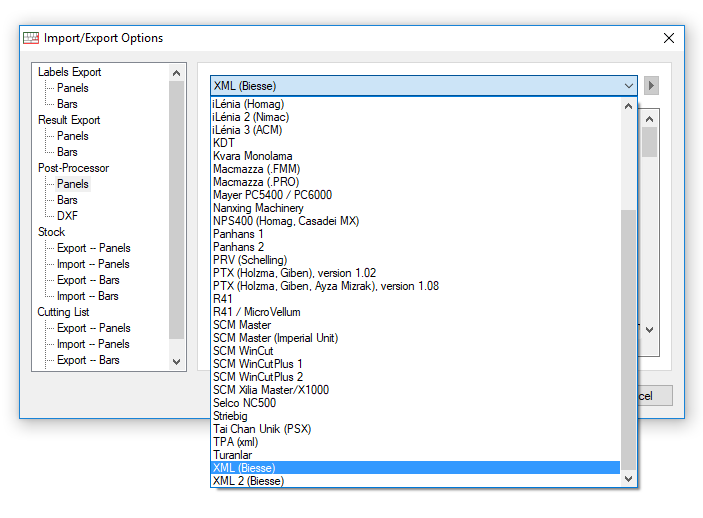703x518 pixels.
Task: Click the Import/Export Options window icon
Action: pyautogui.click(x=31, y=38)
